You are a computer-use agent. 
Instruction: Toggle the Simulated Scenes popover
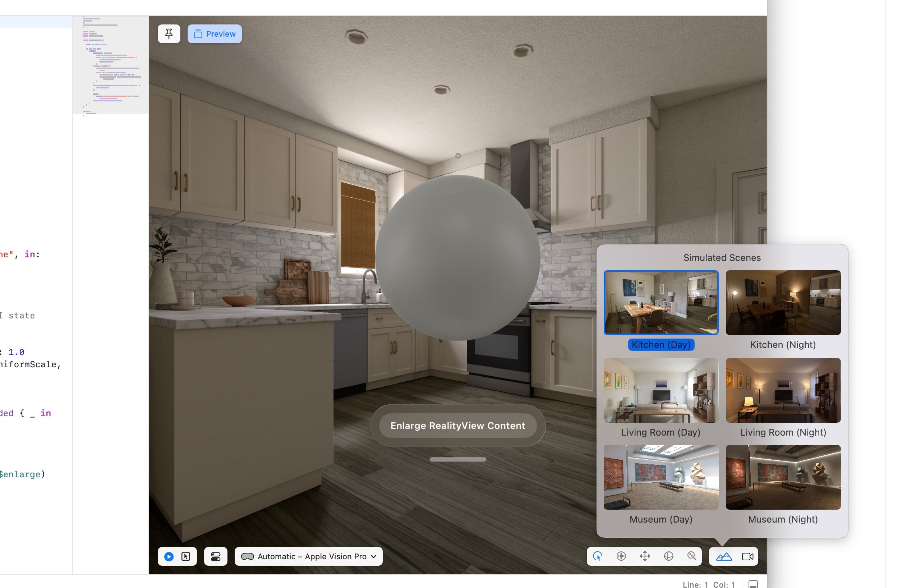coord(724,556)
